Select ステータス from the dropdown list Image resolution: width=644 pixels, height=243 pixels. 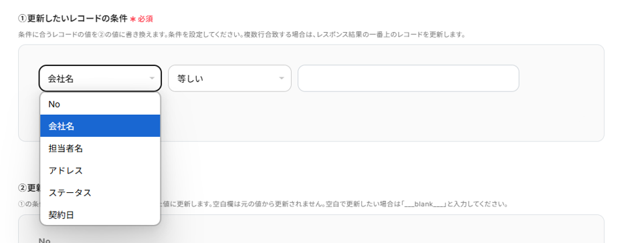pyautogui.click(x=100, y=192)
